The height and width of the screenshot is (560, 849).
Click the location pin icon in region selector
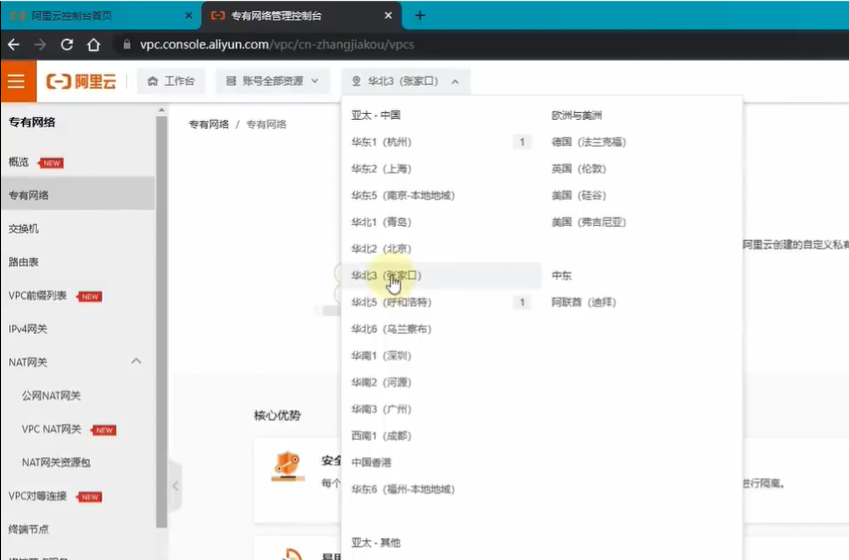(356, 81)
